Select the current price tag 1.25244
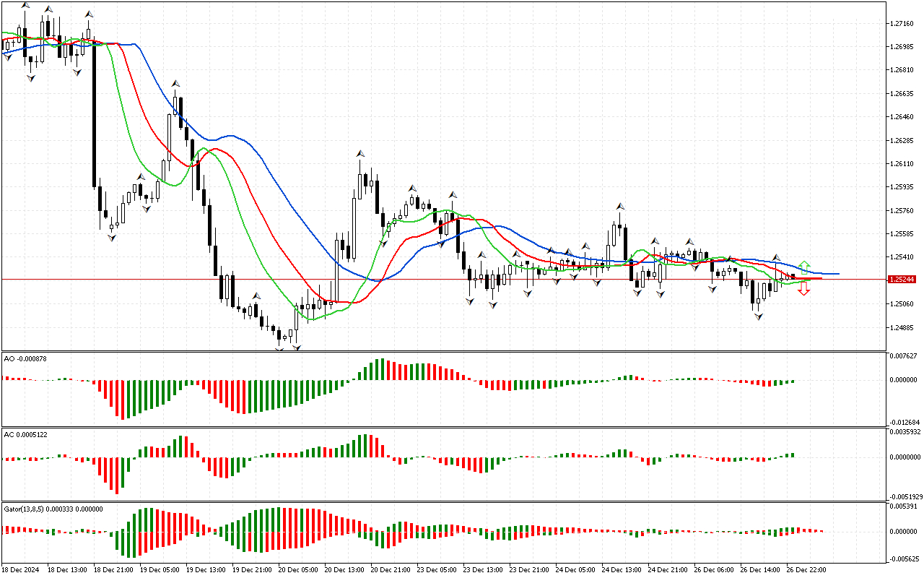Image resolution: width=924 pixels, height=578 pixels. (902, 279)
